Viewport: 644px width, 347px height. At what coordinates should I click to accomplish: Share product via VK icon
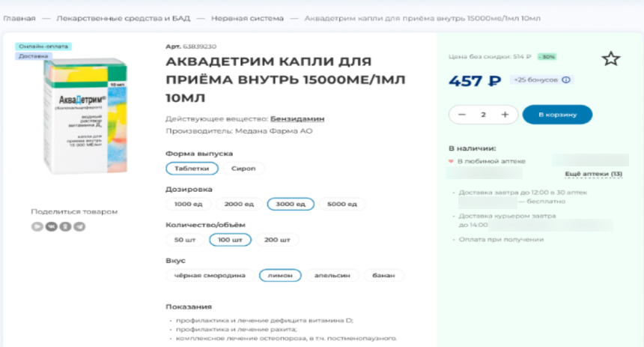tap(50, 226)
